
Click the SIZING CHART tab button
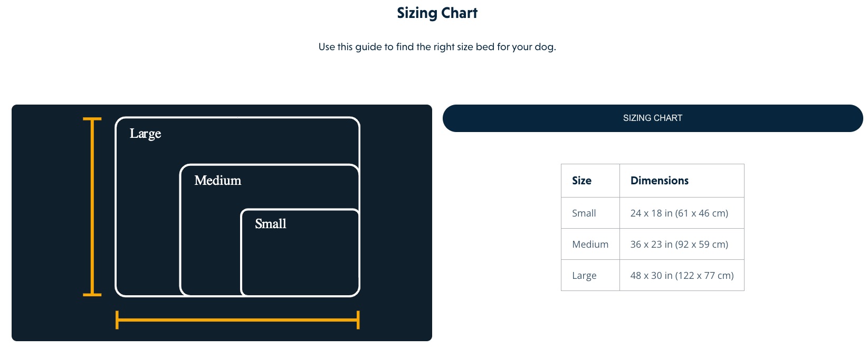[x=653, y=118]
